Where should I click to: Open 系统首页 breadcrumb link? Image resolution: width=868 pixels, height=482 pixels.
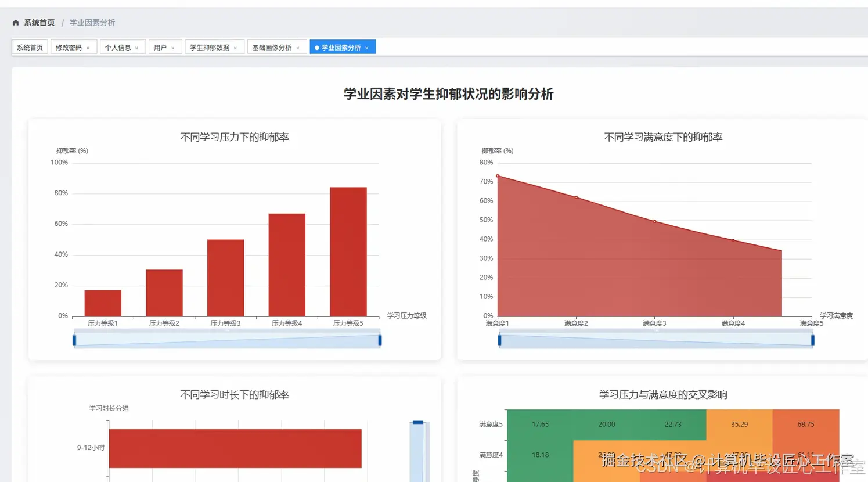point(39,23)
